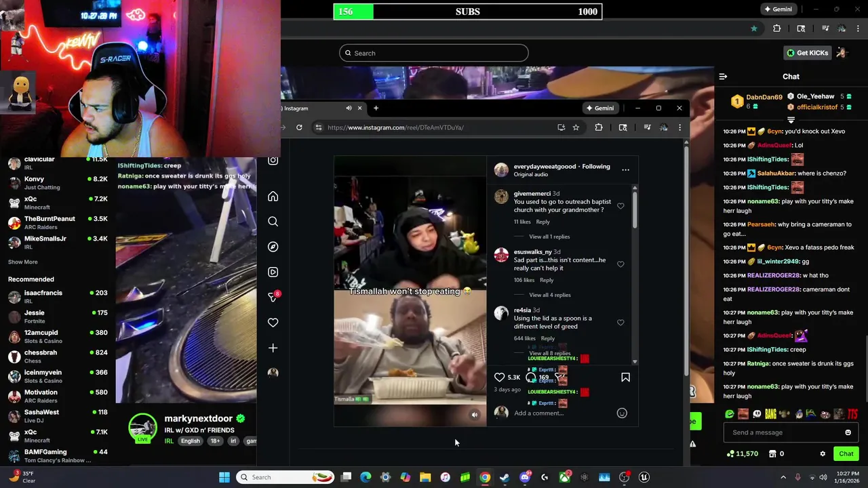
Task: Bookmark Instagram page with star icon
Action: click(576, 127)
